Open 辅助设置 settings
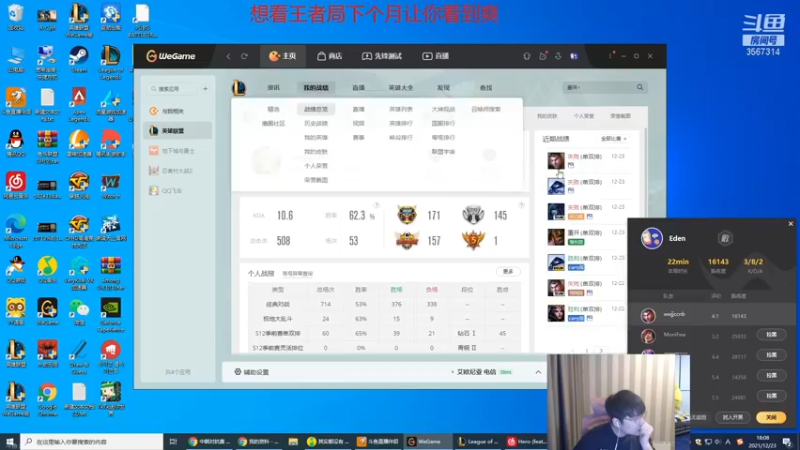The image size is (800, 450). [252, 372]
